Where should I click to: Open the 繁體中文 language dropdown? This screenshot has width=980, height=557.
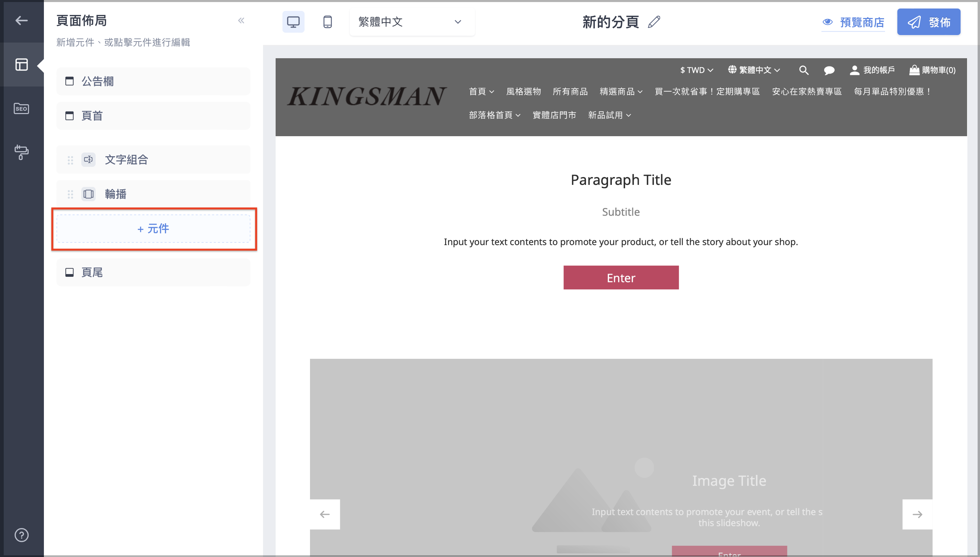click(x=412, y=22)
